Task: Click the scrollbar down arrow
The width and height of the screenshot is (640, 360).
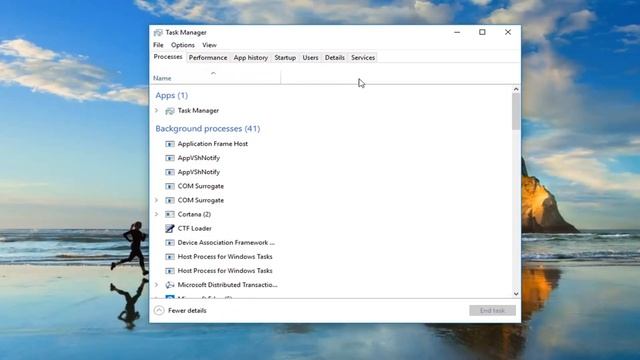Action: coord(516,294)
